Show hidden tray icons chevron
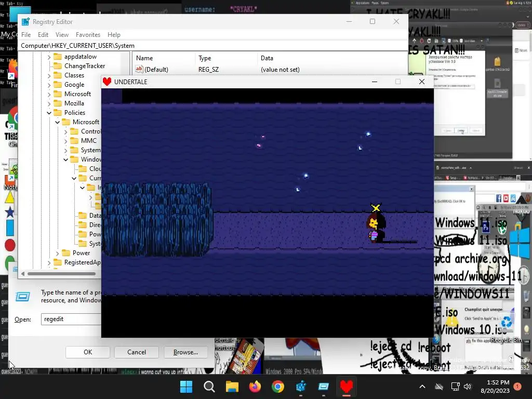The height and width of the screenshot is (399, 532). point(422,387)
